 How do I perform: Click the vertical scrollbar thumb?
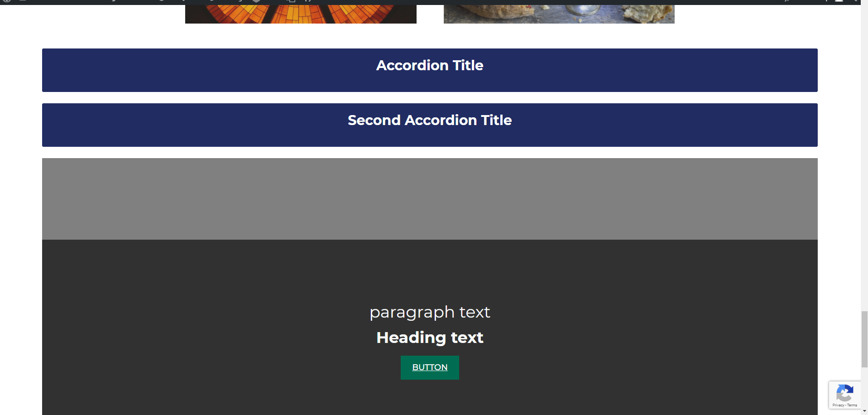pos(864,339)
